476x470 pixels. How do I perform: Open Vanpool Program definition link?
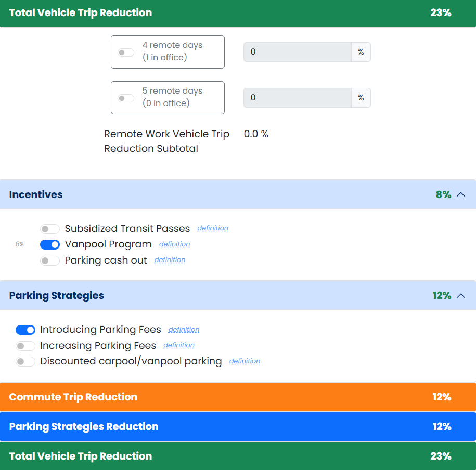(174, 244)
